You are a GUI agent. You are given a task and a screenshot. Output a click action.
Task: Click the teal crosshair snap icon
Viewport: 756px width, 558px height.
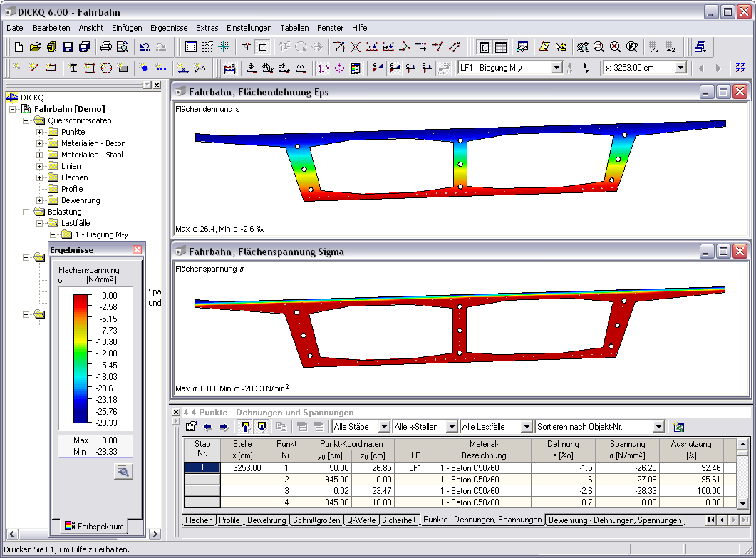(223, 47)
